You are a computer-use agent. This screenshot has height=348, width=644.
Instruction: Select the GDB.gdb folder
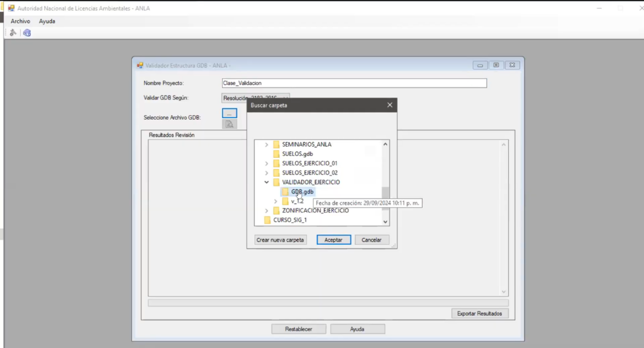[302, 191]
